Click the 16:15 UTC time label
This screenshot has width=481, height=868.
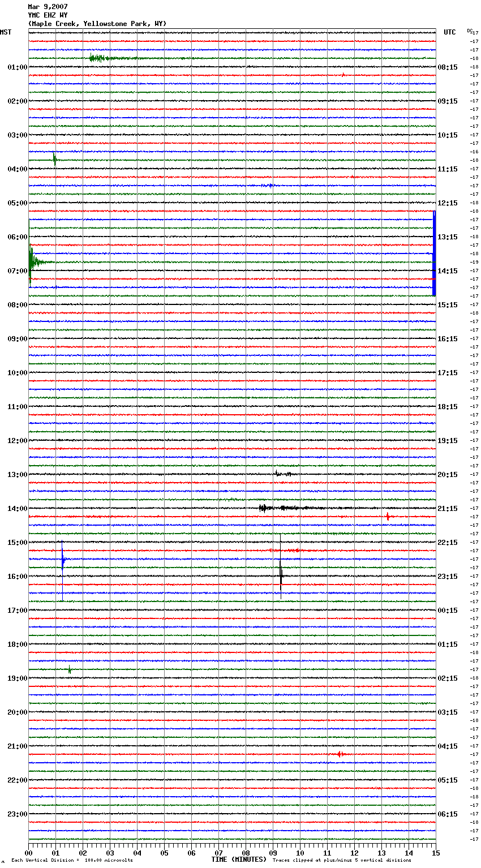pos(448,339)
